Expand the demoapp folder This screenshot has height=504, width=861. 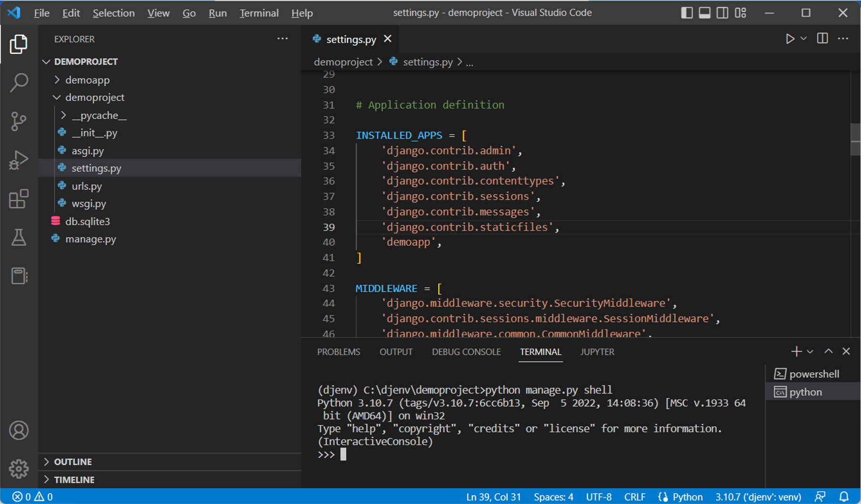[87, 80]
